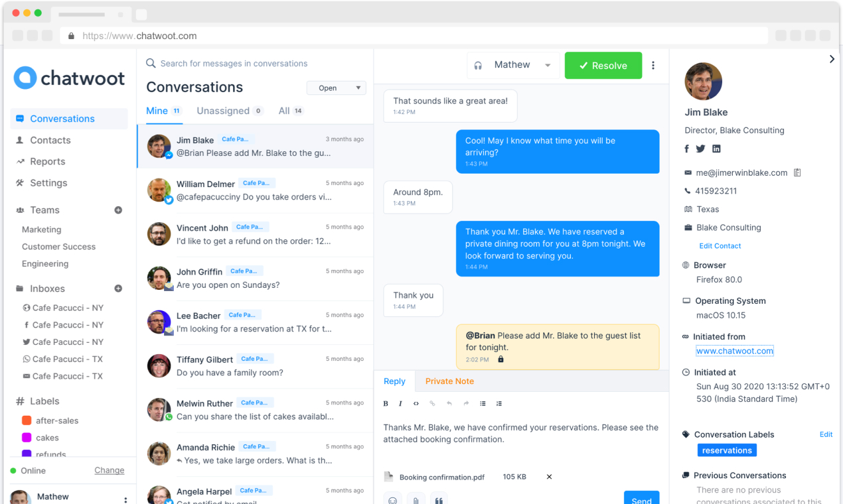Viewport: 843px width, 504px height.
Task: Attach a file using the paperclip icon
Action: point(416,499)
